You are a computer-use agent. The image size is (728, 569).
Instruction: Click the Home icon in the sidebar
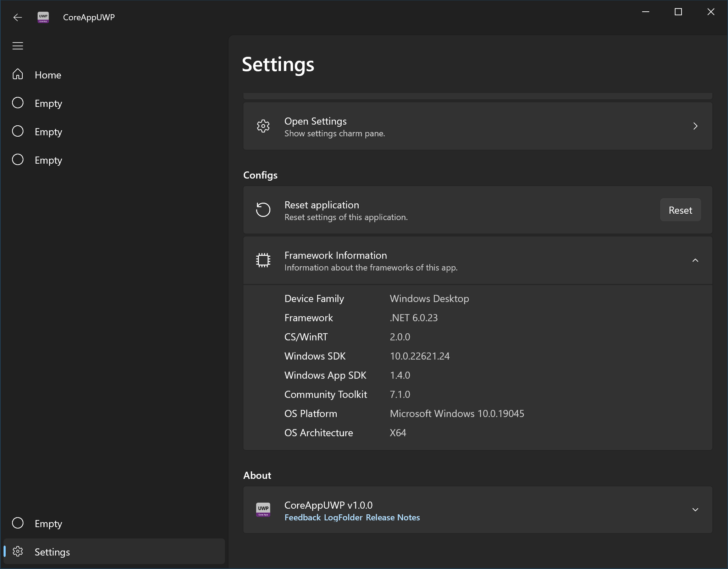[17, 75]
